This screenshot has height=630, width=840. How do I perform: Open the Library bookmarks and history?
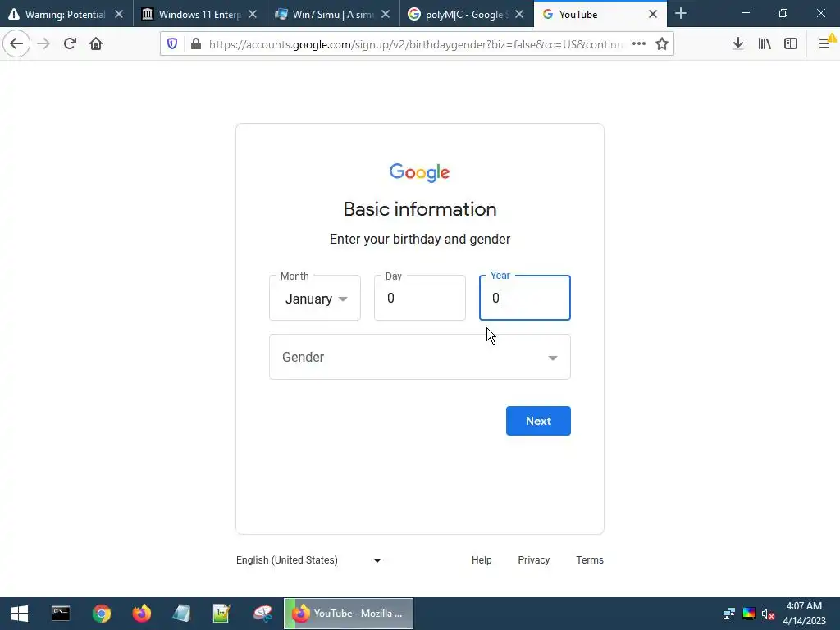765,44
